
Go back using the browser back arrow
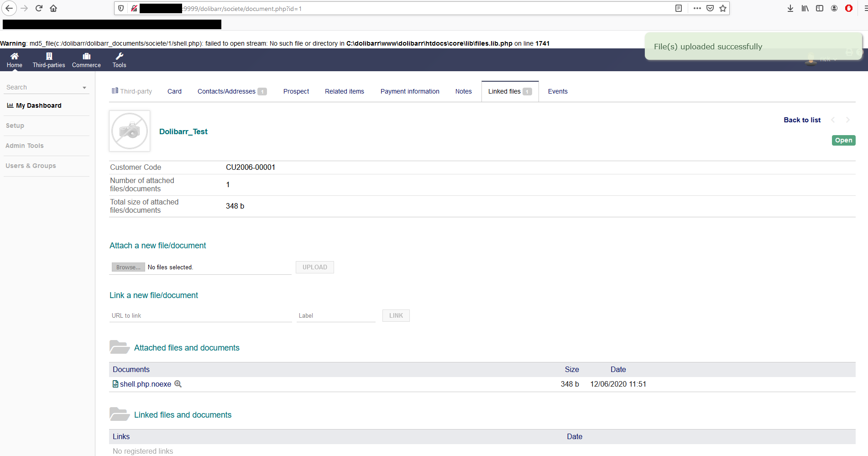9,8
